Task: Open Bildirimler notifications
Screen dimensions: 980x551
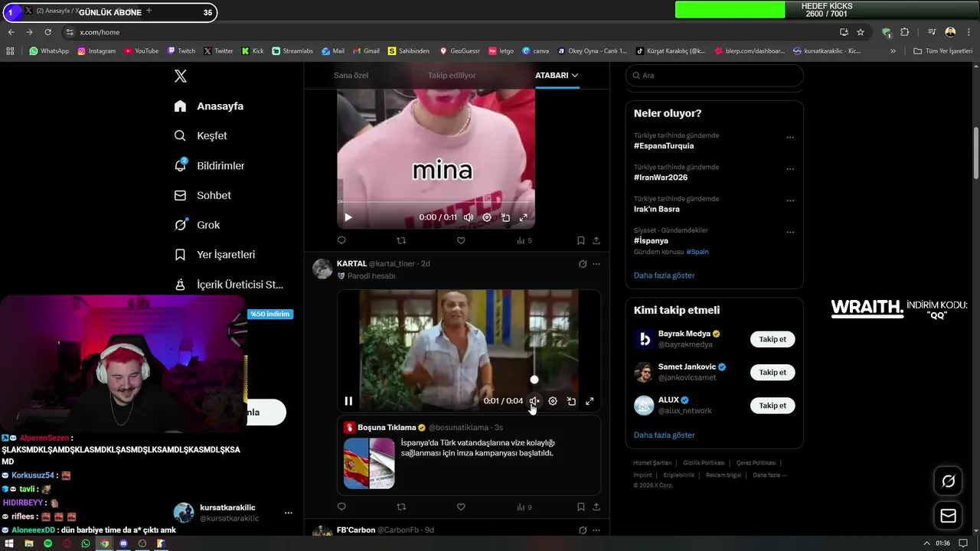Action: [x=210, y=165]
